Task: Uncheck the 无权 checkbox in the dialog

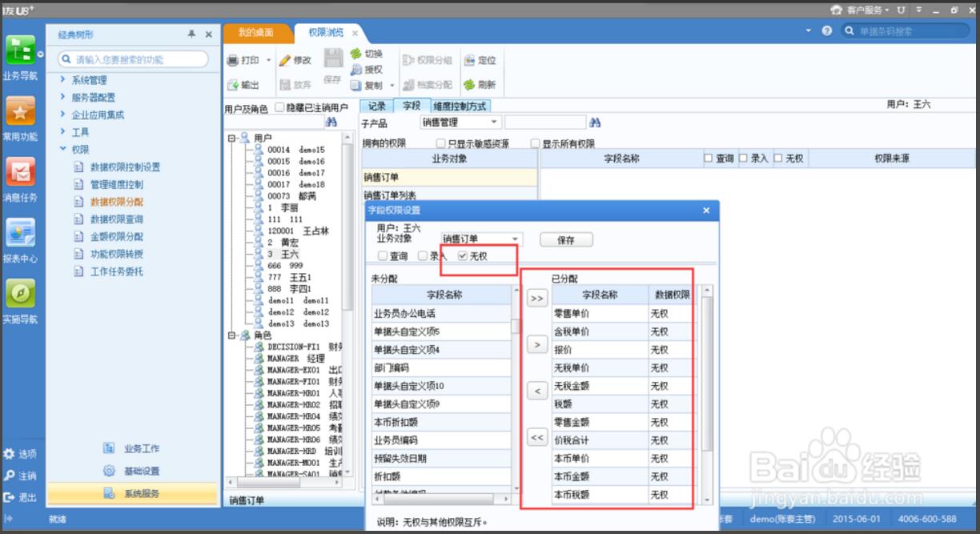Action: click(463, 256)
